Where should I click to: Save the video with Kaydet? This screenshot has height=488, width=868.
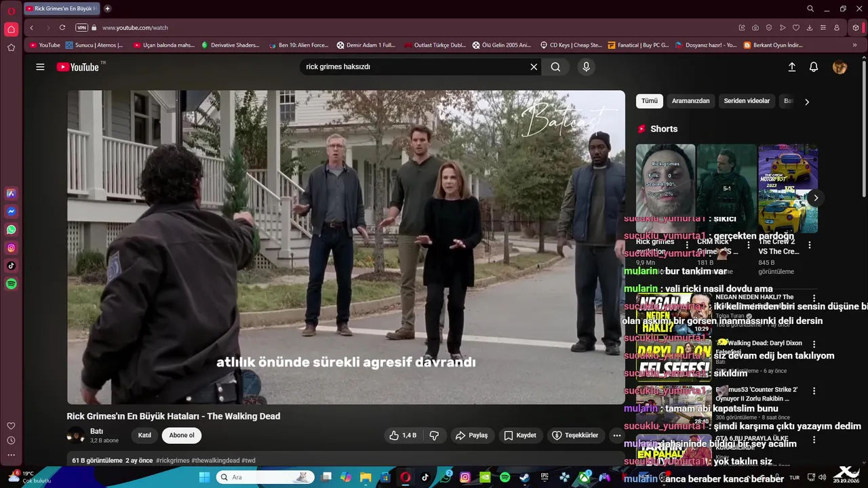coord(520,435)
